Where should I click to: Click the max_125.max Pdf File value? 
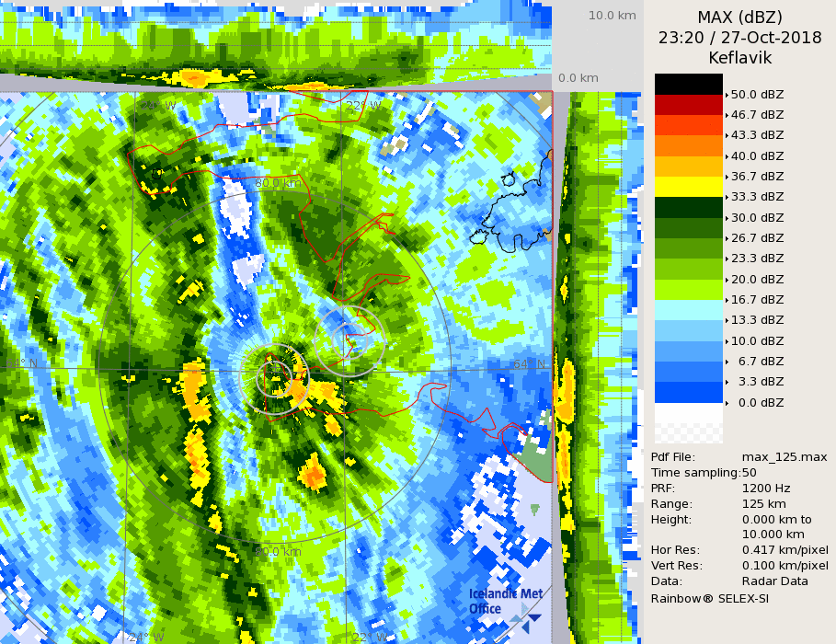(x=784, y=457)
